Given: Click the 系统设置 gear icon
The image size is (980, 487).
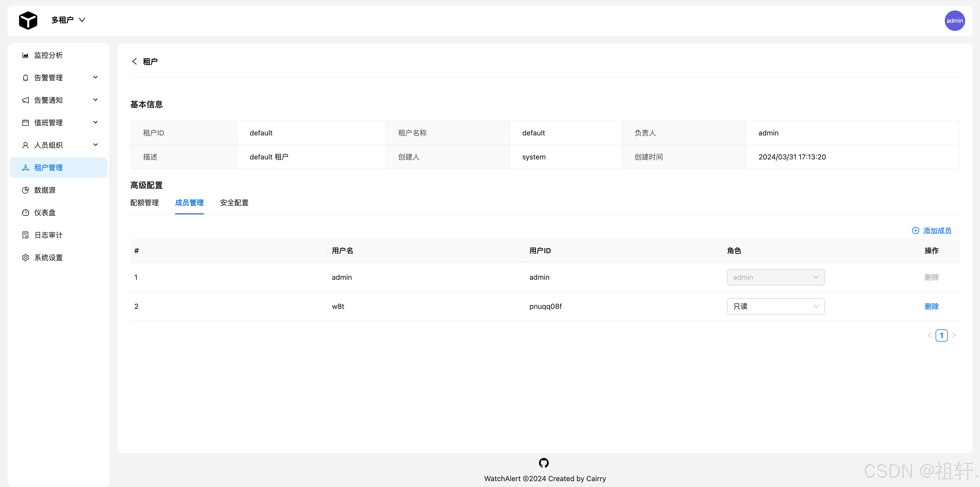Looking at the screenshot, I should (x=26, y=257).
